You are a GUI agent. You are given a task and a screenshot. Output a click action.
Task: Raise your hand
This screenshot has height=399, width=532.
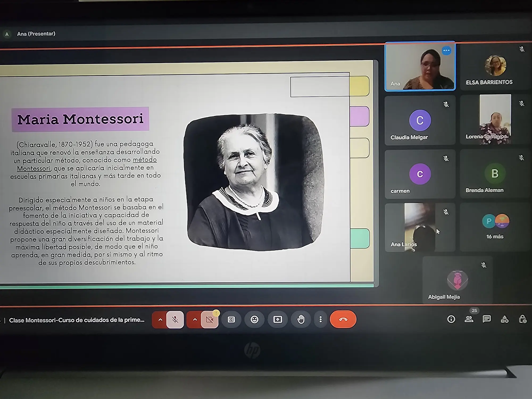301,319
